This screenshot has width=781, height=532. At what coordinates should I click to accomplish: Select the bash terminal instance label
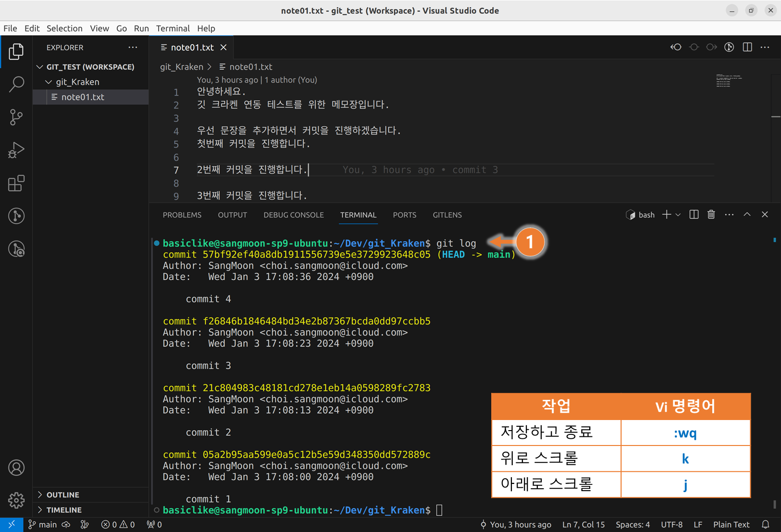pos(640,215)
